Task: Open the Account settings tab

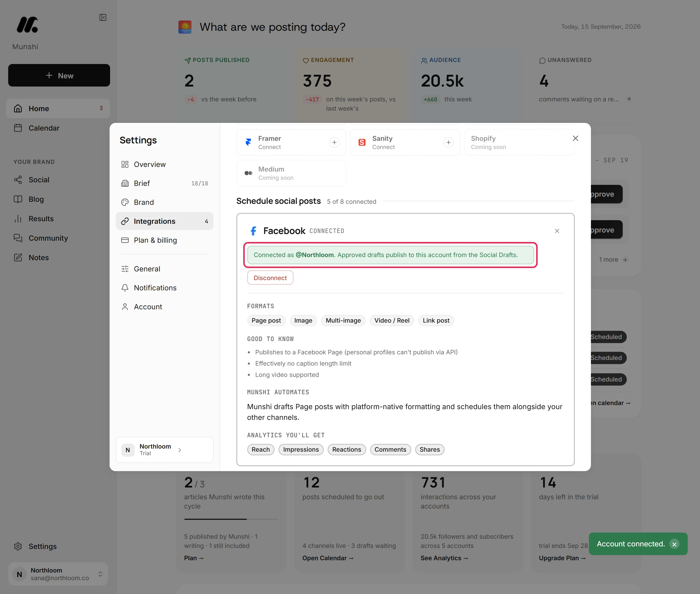Action: point(165,307)
